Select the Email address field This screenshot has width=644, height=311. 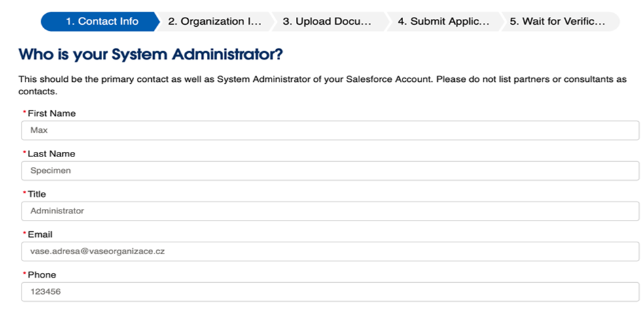pos(331,251)
